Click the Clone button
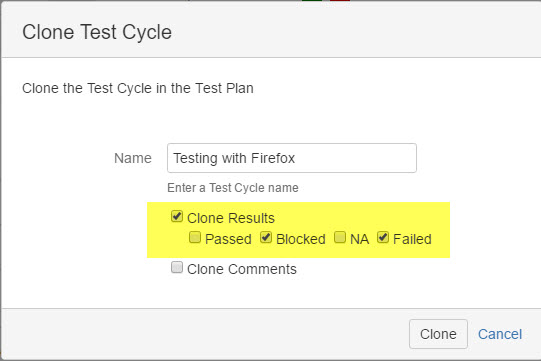This screenshot has width=541, height=361. pyautogui.click(x=438, y=334)
